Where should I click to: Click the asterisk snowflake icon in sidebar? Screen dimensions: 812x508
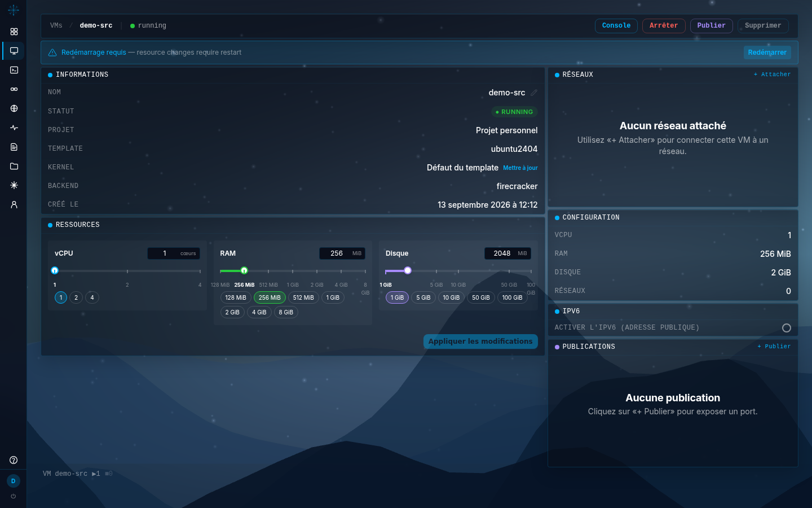14,185
